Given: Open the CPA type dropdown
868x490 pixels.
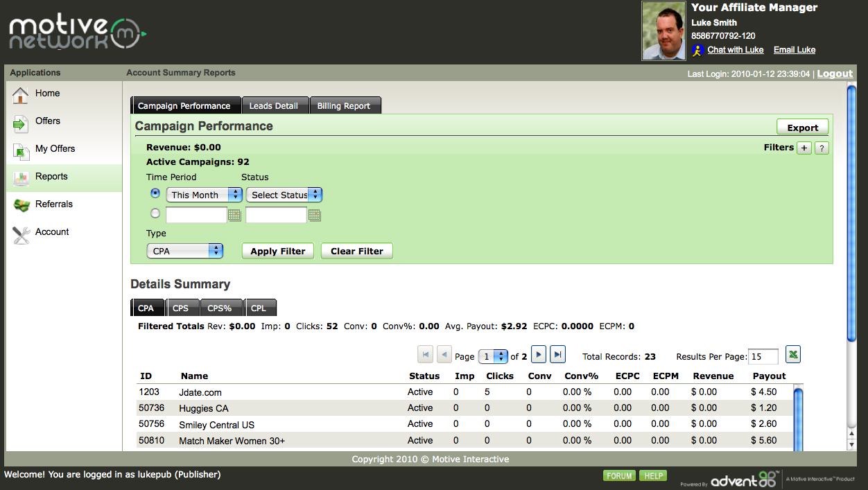Looking at the screenshot, I should tap(184, 251).
